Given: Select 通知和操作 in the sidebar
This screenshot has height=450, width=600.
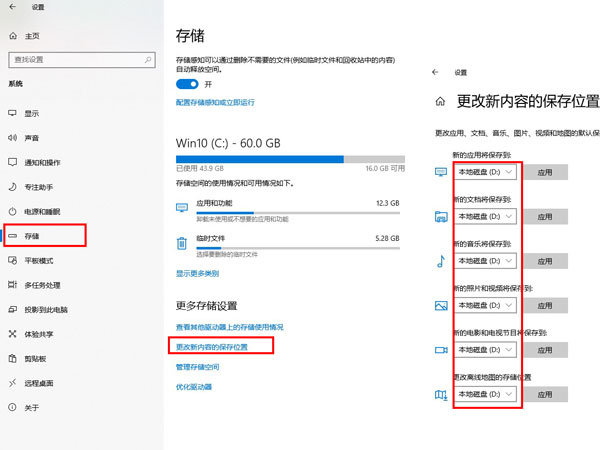Looking at the screenshot, I should click(42, 162).
